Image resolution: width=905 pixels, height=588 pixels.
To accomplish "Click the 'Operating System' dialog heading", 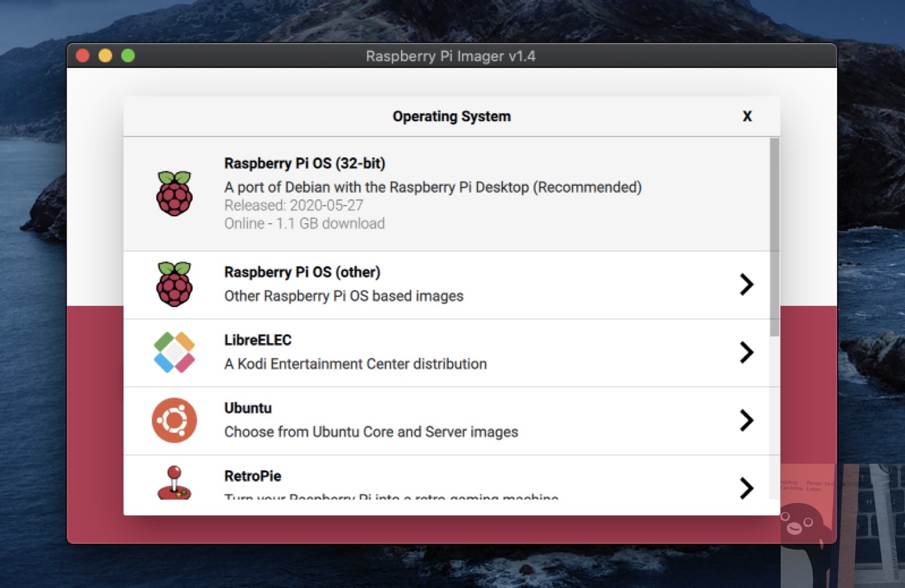I will point(452,116).
